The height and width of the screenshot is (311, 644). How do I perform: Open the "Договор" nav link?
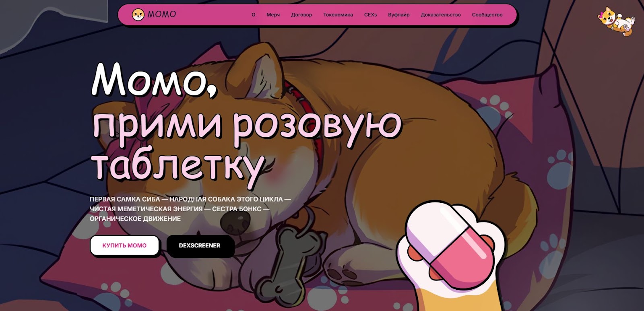pyautogui.click(x=301, y=15)
